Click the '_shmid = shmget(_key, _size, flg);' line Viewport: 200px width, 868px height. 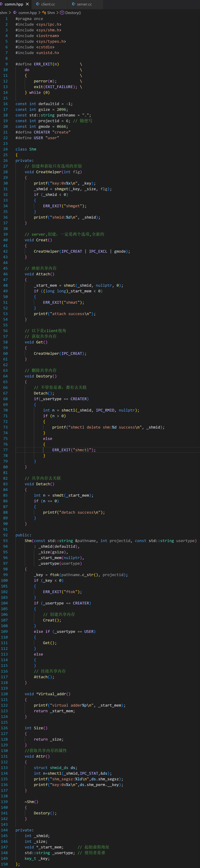(73, 189)
